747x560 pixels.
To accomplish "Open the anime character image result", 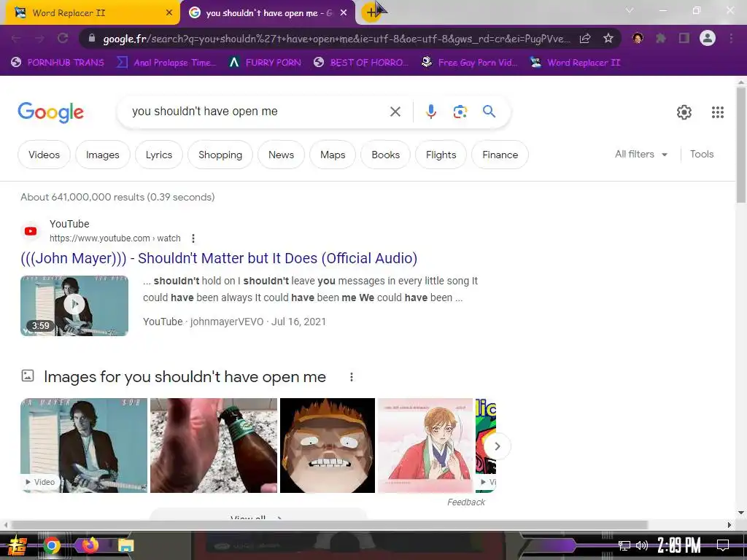I will [x=425, y=446].
